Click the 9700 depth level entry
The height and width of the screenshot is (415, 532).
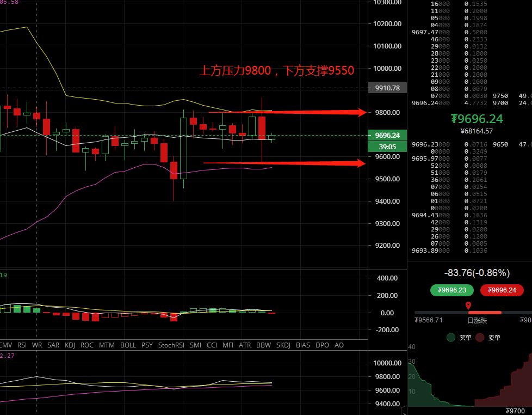tap(500, 103)
